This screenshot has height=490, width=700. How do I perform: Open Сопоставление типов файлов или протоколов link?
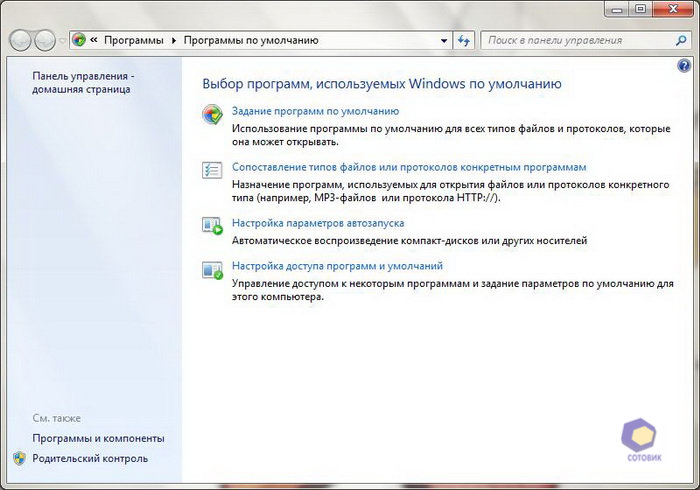408,167
